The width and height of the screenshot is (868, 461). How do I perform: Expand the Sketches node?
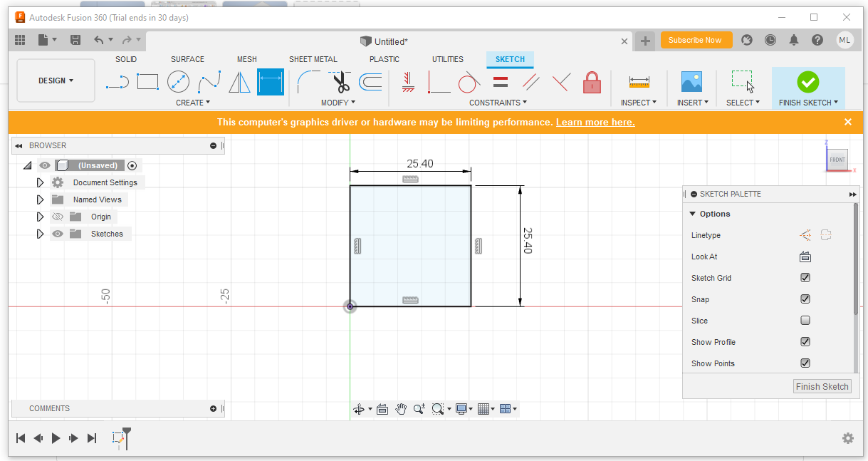point(40,234)
